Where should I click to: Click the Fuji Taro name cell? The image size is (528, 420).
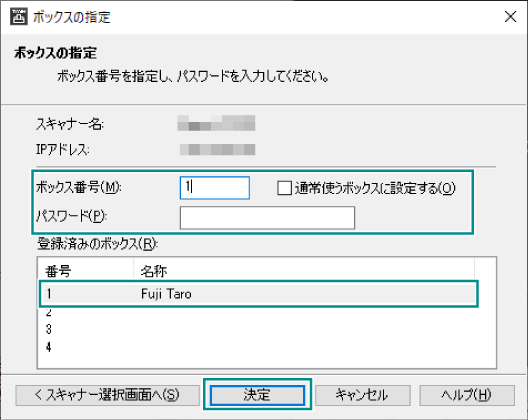click(x=166, y=294)
